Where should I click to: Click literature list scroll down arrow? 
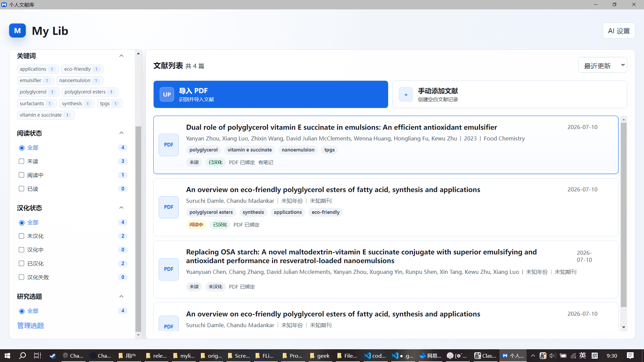(624, 327)
